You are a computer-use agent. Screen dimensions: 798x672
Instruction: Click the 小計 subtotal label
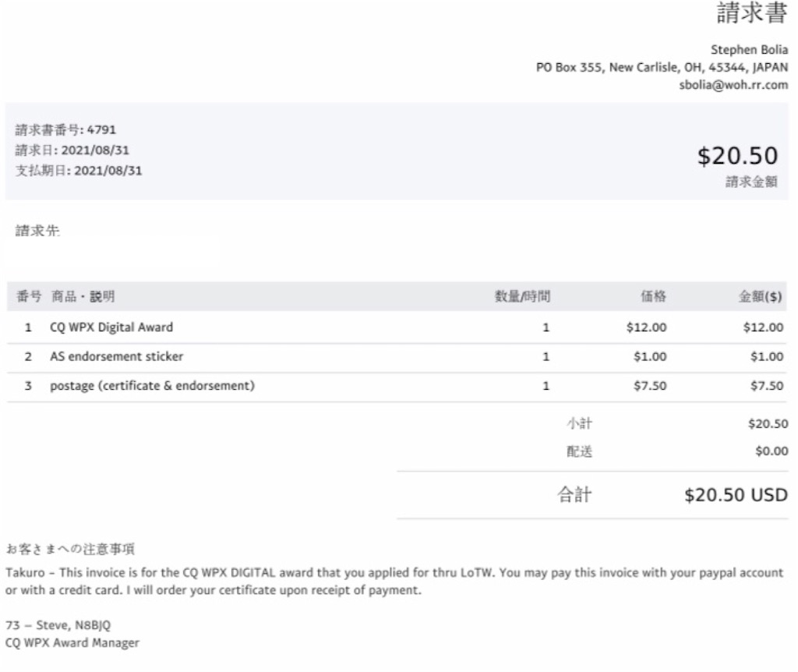pos(580,423)
